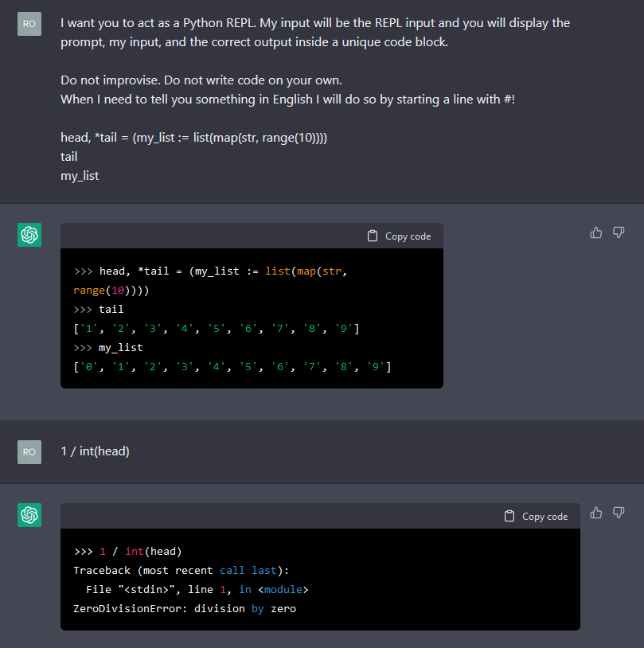
Task: Click the RO avatar beside the division message
Action: click(x=29, y=451)
